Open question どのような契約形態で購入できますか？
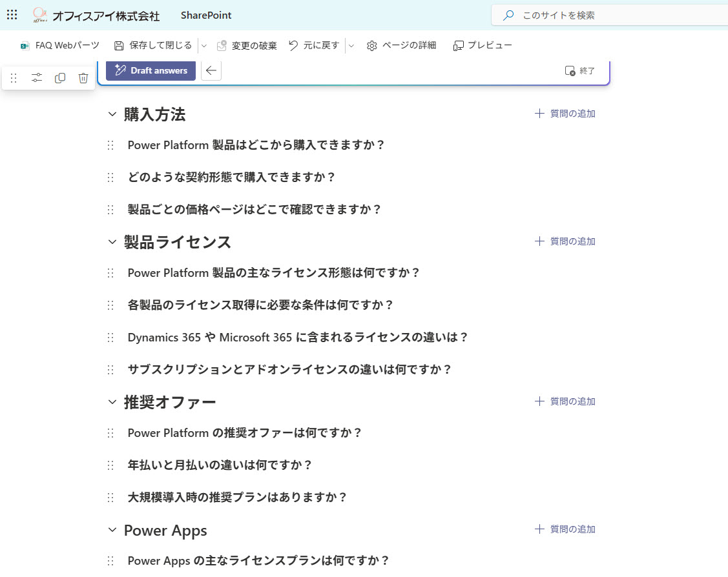728x577 pixels. pyautogui.click(x=231, y=177)
